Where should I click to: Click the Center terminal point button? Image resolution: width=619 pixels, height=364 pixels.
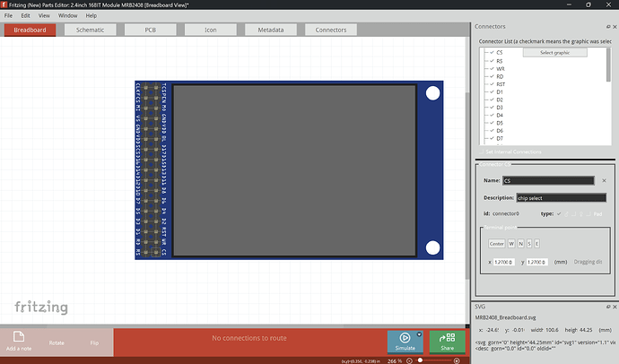coord(497,244)
